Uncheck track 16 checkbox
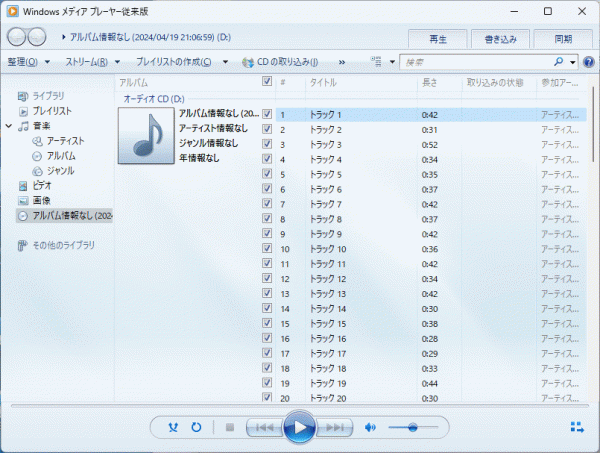600x453 pixels. tap(267, 338)
